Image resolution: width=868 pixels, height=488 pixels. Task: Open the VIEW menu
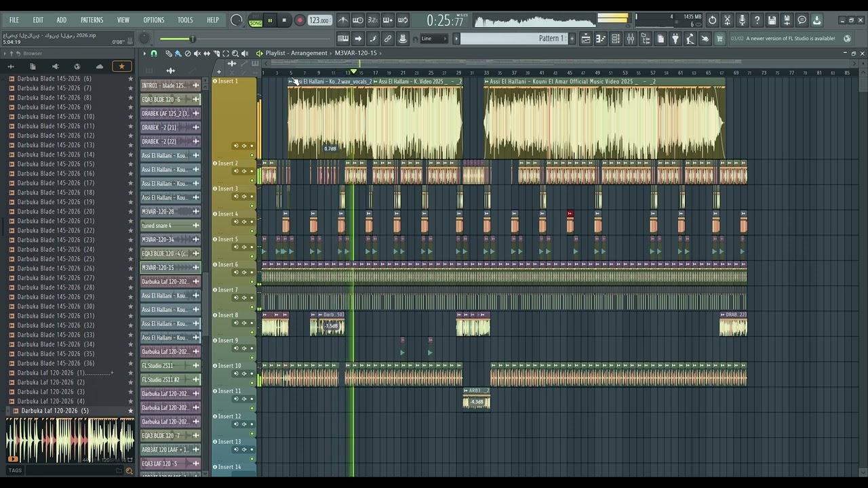(x=123, y=20)
